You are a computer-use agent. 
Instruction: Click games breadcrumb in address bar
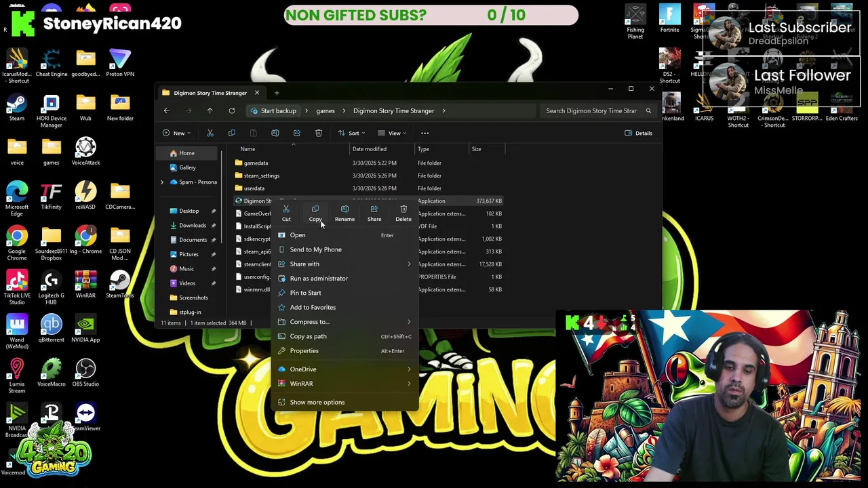coord(325,110)
